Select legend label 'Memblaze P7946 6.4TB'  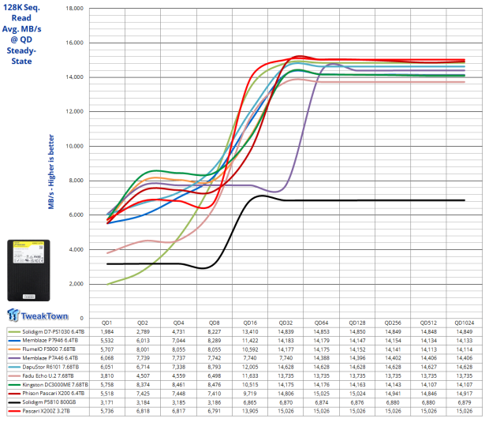(50, 341)
